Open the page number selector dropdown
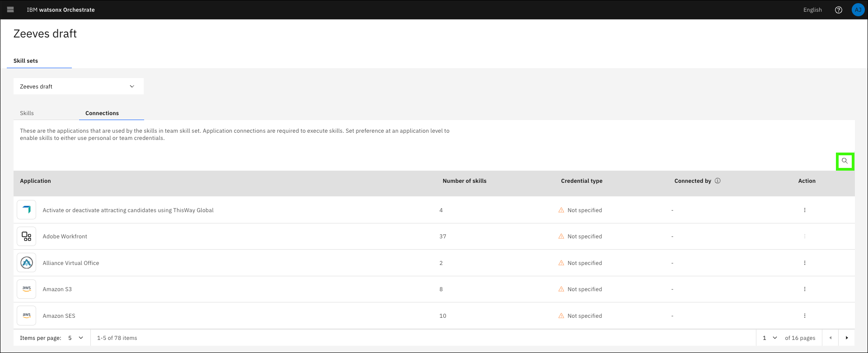 pos(769,338)
